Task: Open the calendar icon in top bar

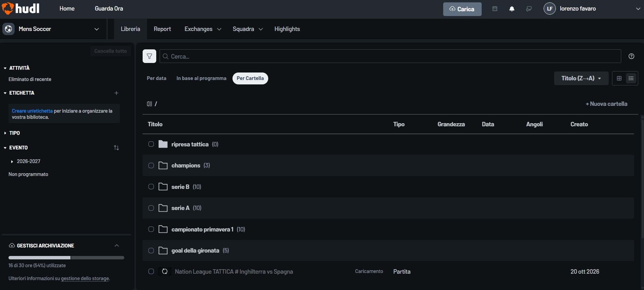Action: pyautogui.click(x=495, y=9)
